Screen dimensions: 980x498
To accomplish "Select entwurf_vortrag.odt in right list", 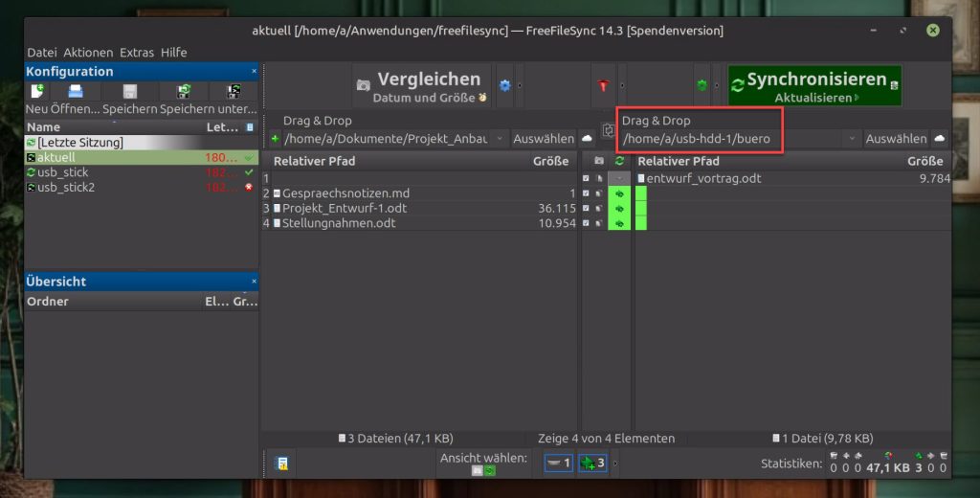I will pyautogui.click(x=703, y=178).
